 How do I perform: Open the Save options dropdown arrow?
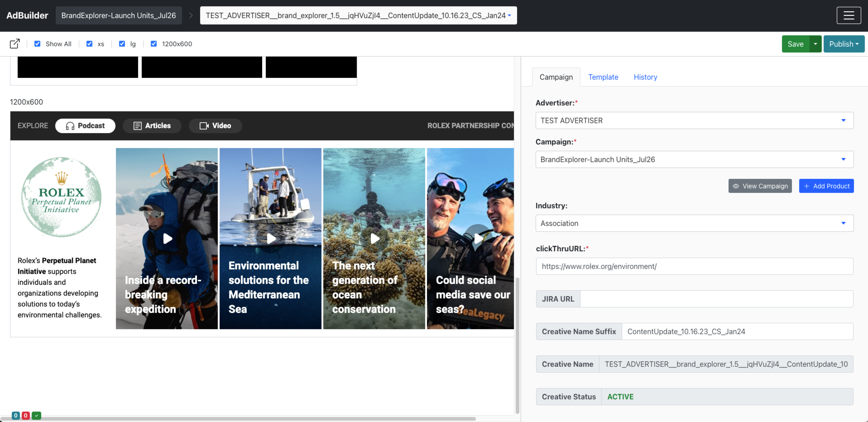coord(815,44)
